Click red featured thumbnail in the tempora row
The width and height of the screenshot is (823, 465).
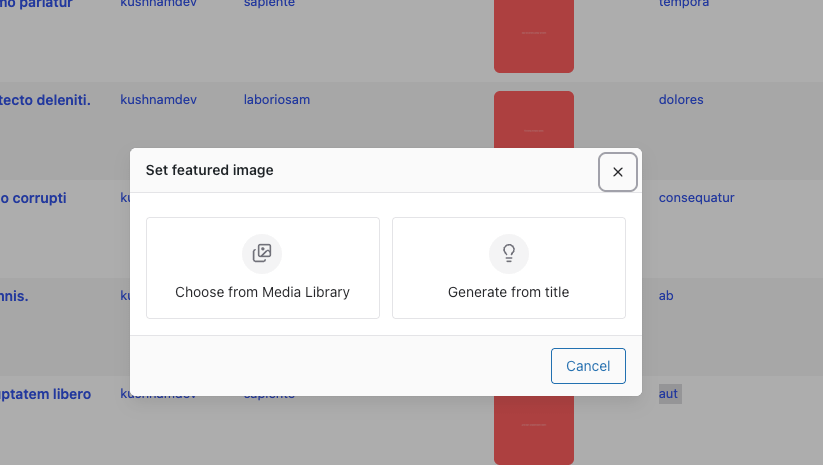point(534,36)
